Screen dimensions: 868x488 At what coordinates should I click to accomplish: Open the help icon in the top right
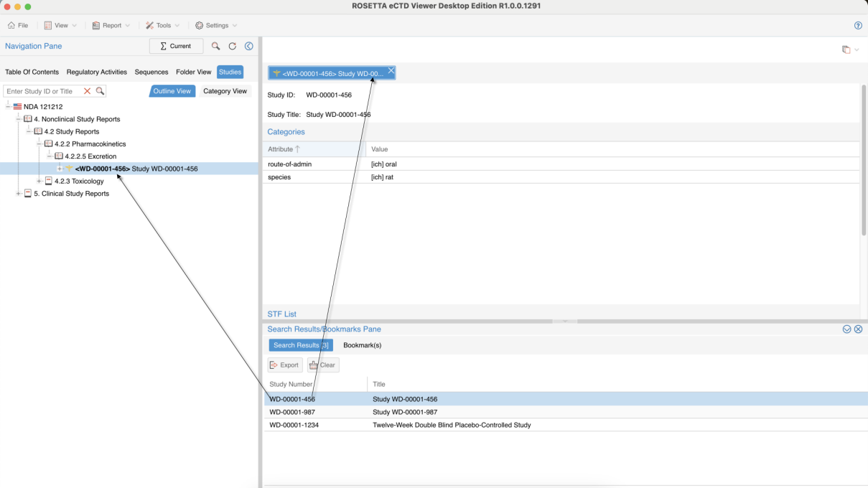click(858, 25)
